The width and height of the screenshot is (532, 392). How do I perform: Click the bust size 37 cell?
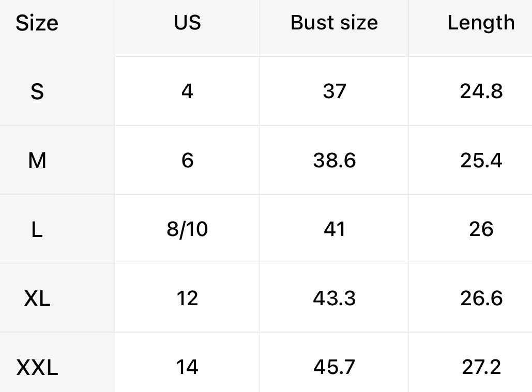pos(334,91)
